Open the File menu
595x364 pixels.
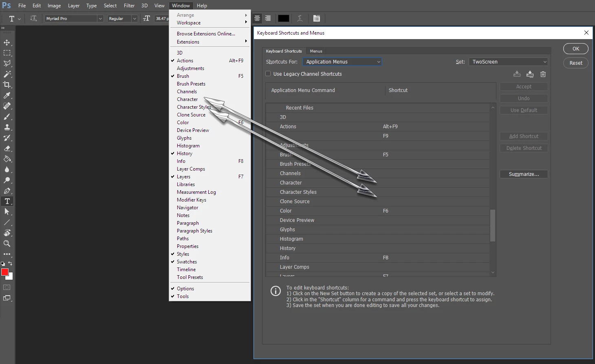[22, 6]
